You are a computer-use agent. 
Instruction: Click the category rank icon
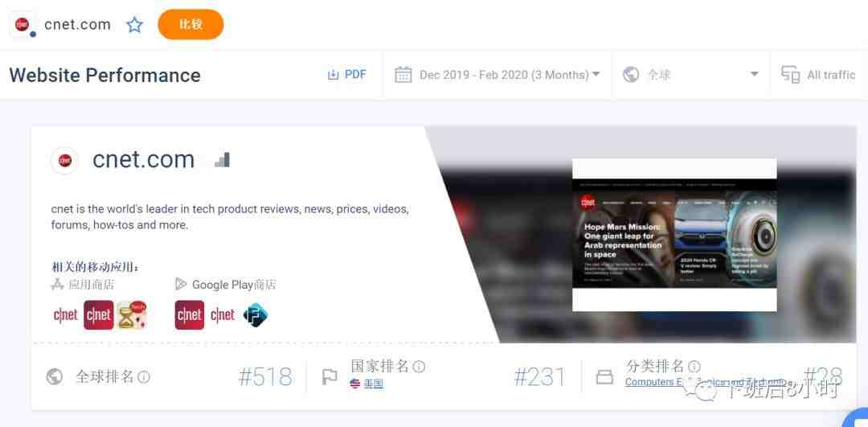(604, 377)
